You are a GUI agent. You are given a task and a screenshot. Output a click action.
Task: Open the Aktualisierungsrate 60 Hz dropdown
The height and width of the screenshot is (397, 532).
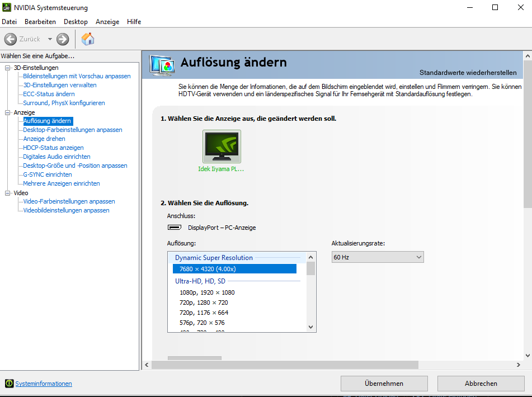tap(378, 257)
